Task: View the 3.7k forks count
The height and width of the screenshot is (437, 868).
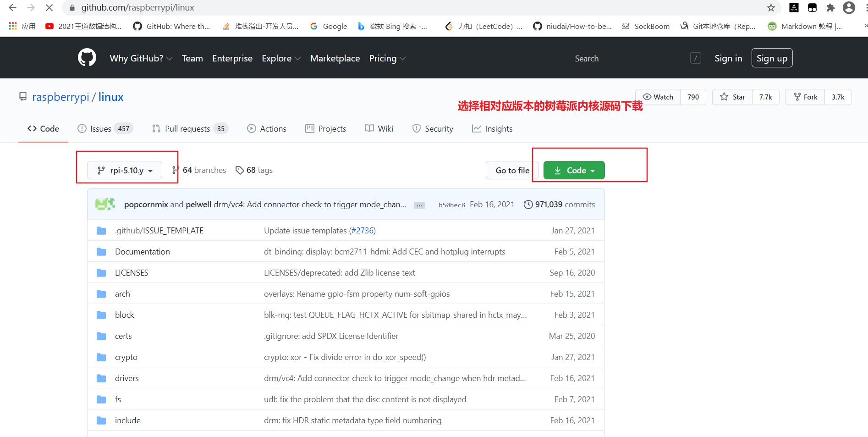Action: pyautogui.click(x=838, y=97)
